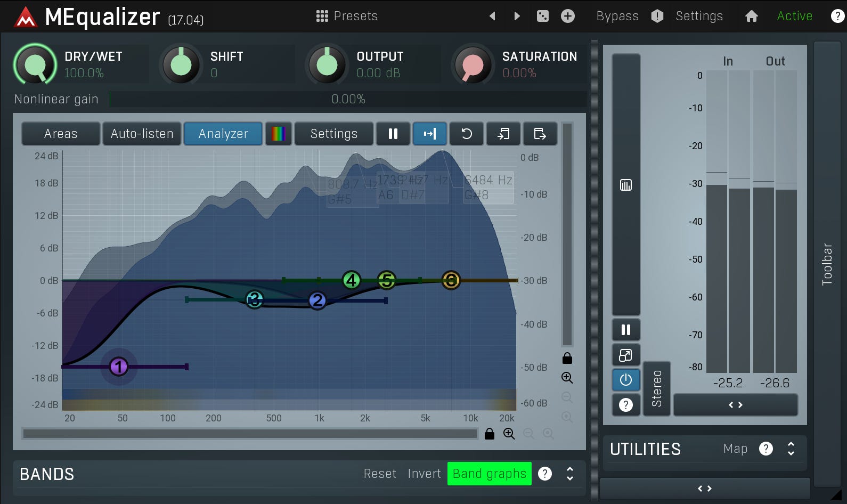Click the random preset dice icon
Screen dimensions: 847x504
pyautogui.click(x=542, y=16)
